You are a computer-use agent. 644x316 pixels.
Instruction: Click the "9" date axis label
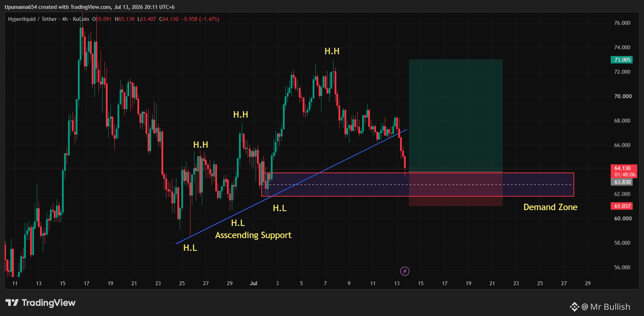pyautogui.click(x=349, y=283)
